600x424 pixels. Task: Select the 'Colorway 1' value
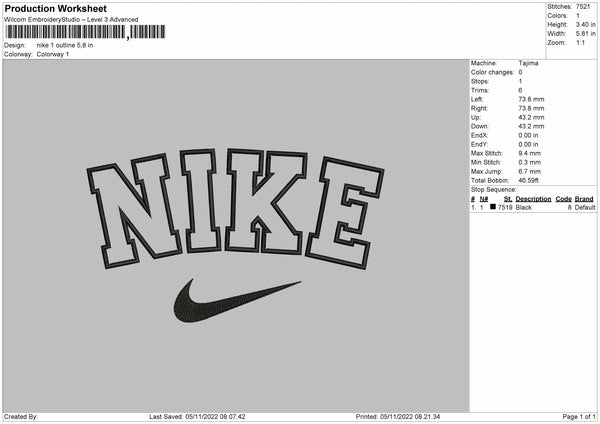tap(53, 54)
